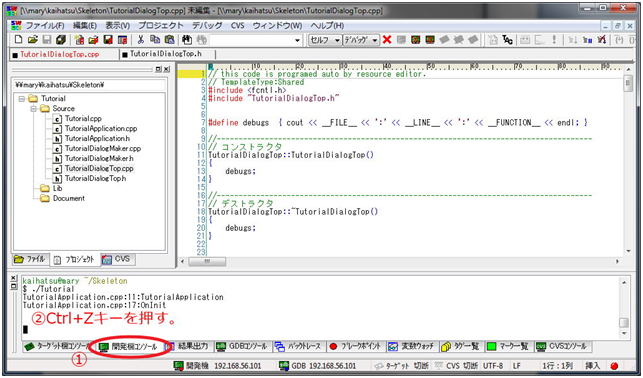Click the blue-flag marker toolbar icon
The image size is (643, 378).
(587, 40)
